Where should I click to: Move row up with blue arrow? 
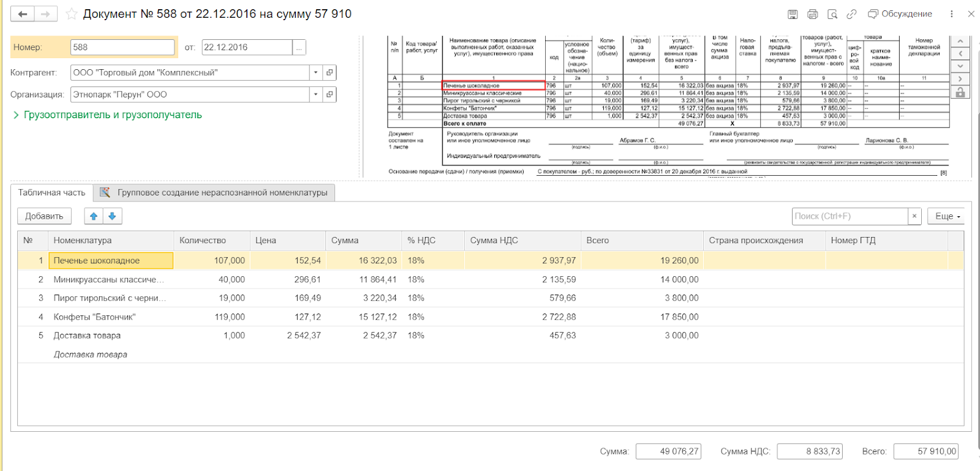coord(94,216)
